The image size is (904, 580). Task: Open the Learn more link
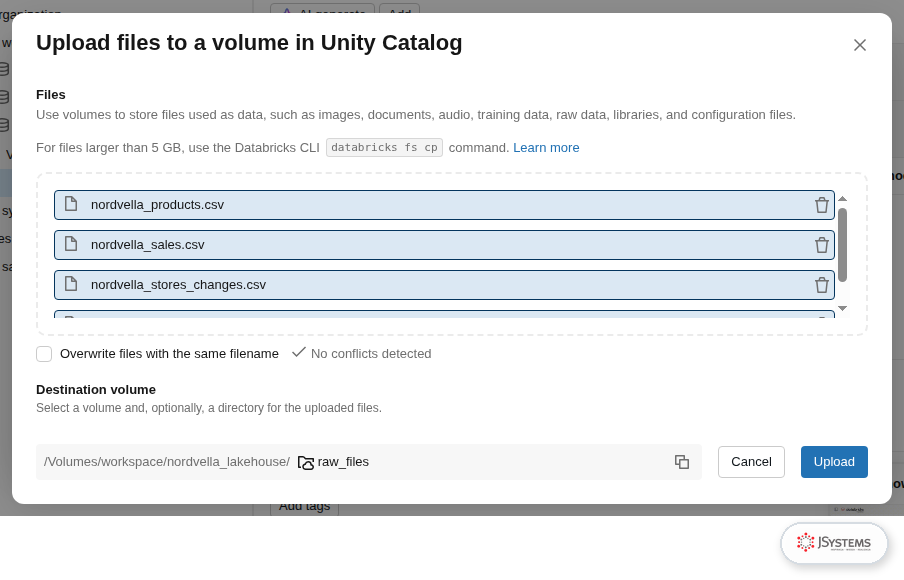546,148
